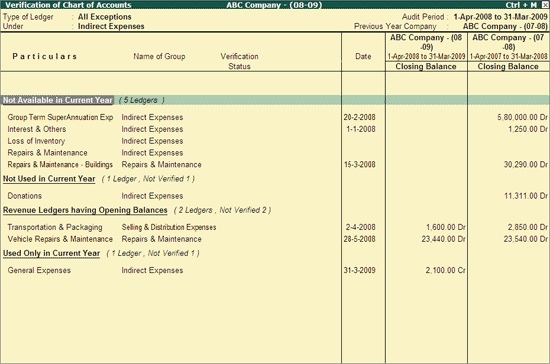Click the Ctrl + M shortcut label
The width and height of the screenshot is (550, 364).
coord(521,5)
